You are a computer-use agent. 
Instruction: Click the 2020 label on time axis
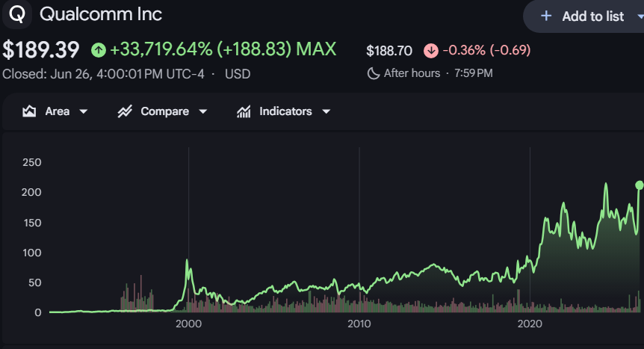[x=530, y=324]
